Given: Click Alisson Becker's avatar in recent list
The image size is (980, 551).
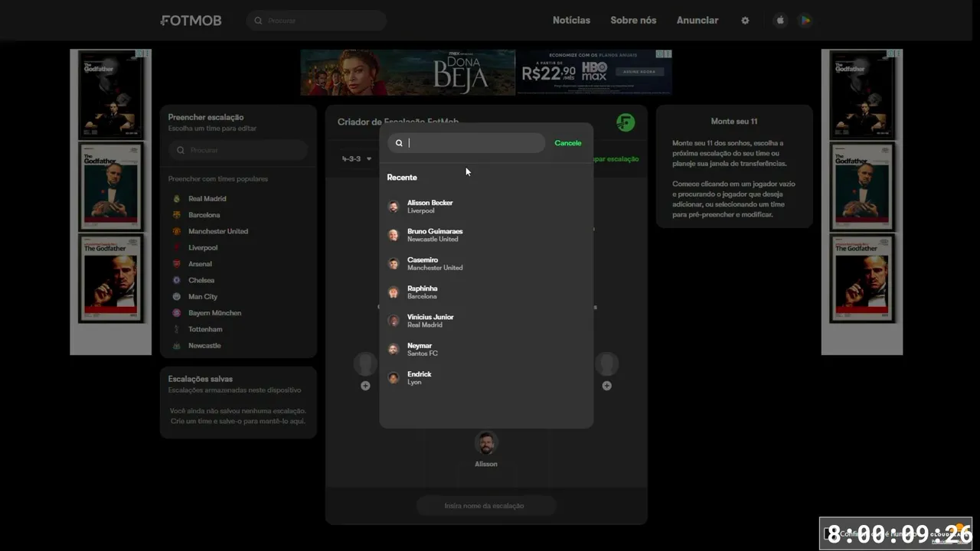Looking at the screenshot, I should [x=394, y=207].
